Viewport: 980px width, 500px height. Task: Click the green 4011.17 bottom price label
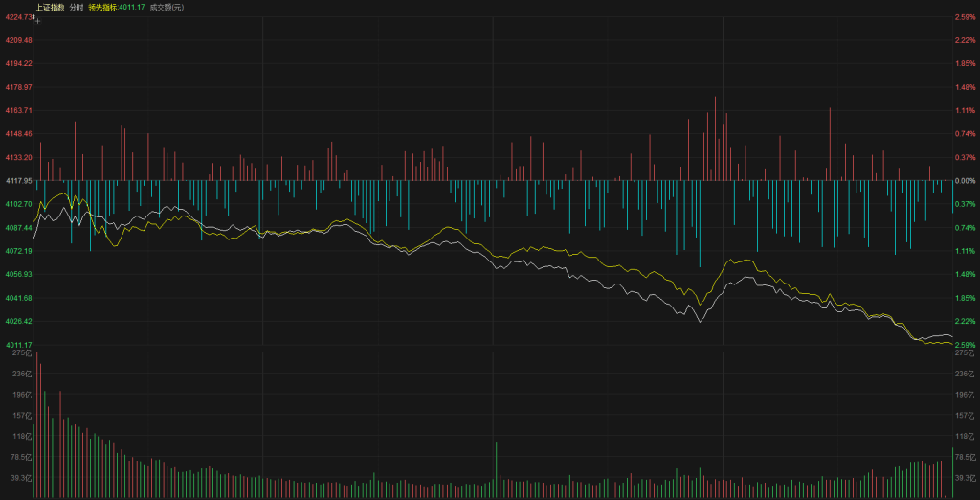click(x=19, y=345)
